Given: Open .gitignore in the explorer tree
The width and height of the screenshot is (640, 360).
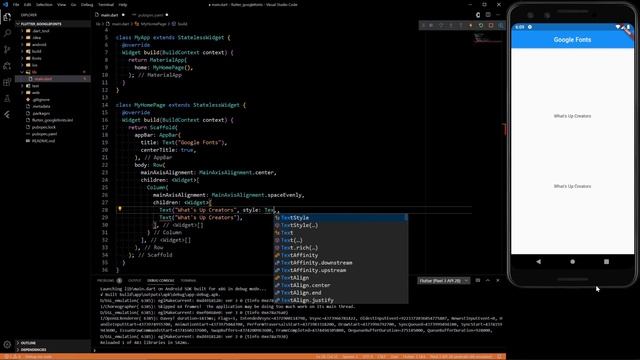Looking at the screenshot, I should (41, 100).
